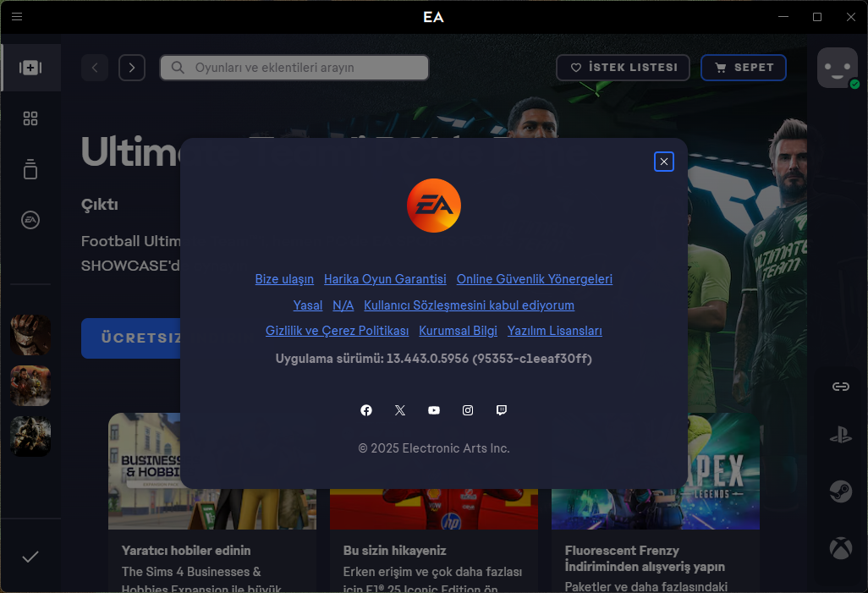Go back with the left arrow button

click(x=95, y=68)
